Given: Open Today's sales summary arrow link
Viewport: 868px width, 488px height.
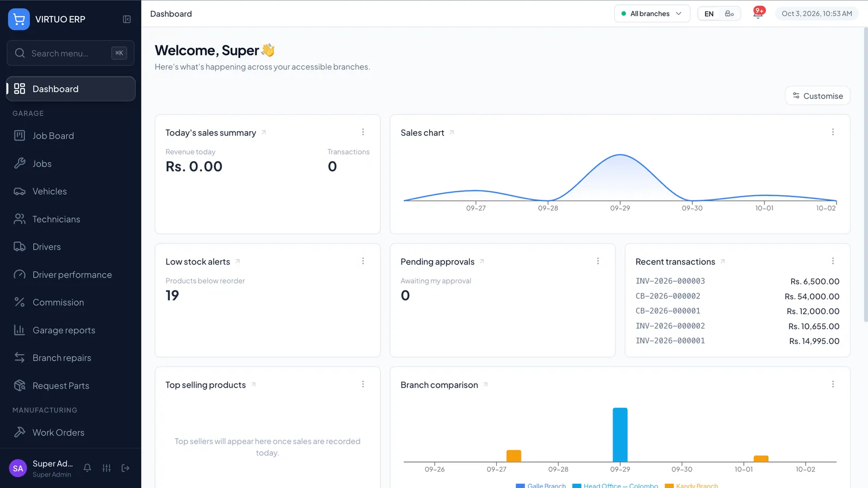Looking at the screenshot, I should (264, 132).
